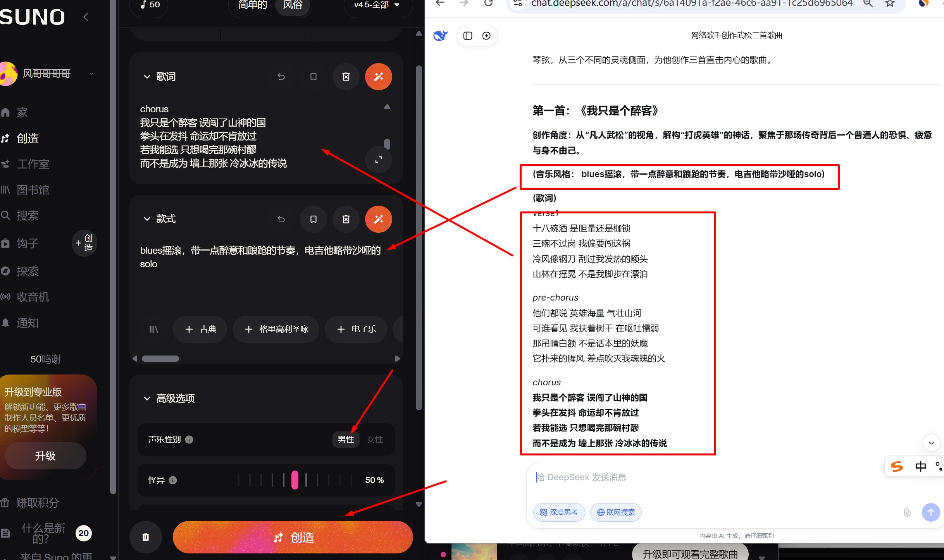Viewport: 944px width, 560px height.
Task: Undo changes in the style panel
Action: (x=281, y=219)
